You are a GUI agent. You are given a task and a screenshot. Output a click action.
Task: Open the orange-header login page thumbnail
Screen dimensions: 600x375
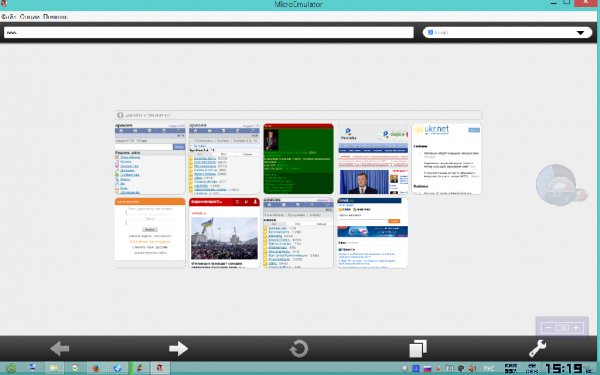(150, 233)
